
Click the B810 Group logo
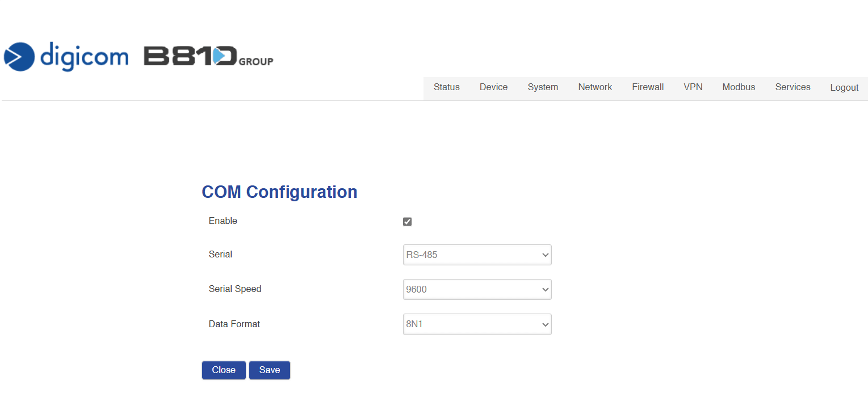coord(208,57)
